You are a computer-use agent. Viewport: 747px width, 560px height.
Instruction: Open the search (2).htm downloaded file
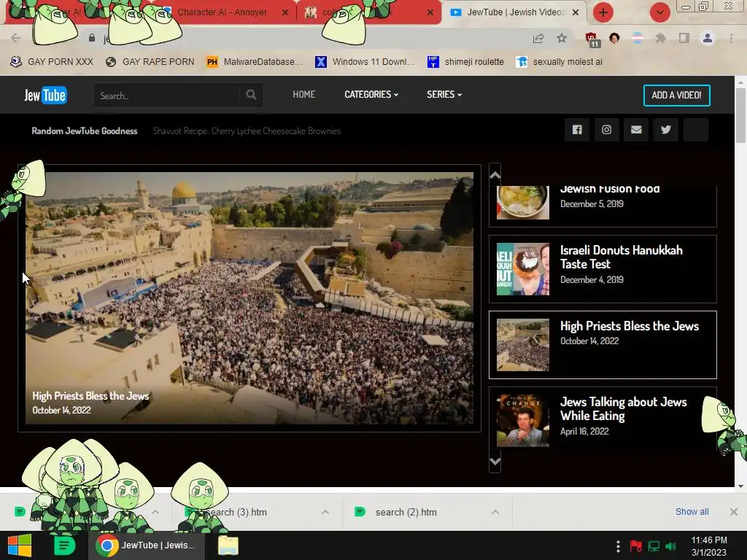(406, 512)
